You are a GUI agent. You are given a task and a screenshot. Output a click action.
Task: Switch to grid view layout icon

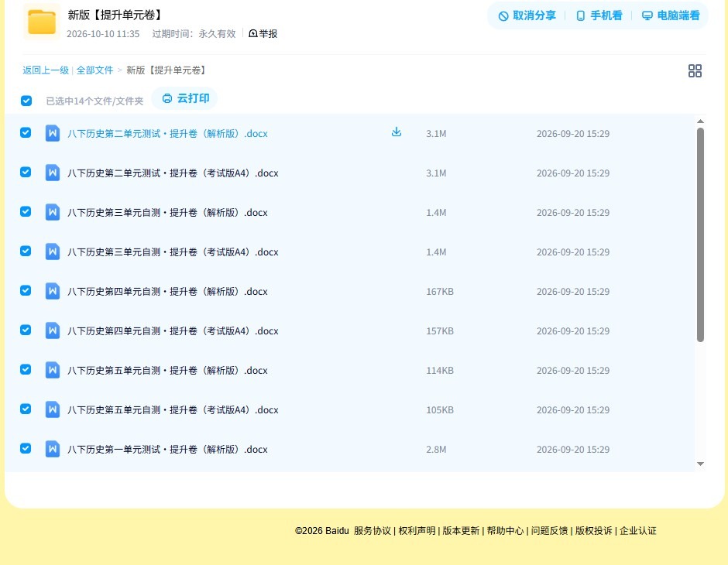695,70
